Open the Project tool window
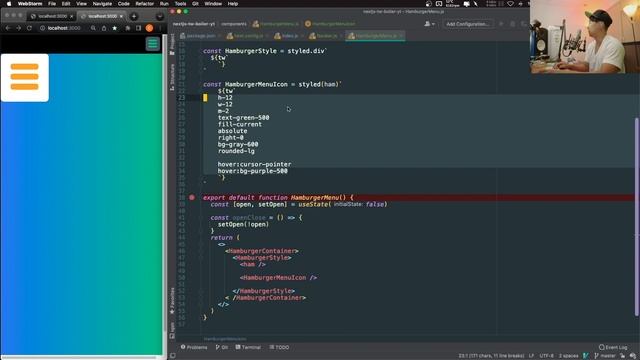 172,44
